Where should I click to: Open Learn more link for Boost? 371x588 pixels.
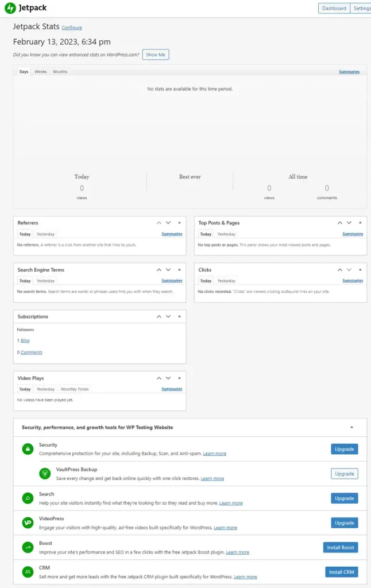[x=237, y=552]
